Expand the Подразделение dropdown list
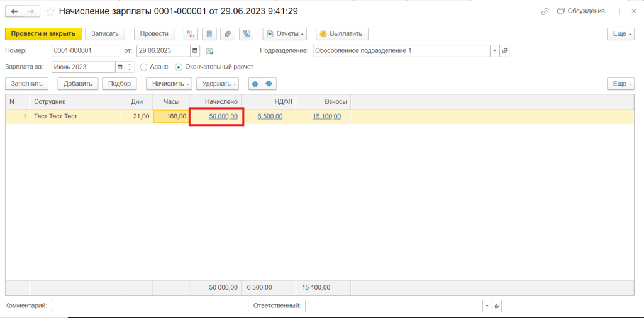The image size is (644, 318). coord(494,51)
